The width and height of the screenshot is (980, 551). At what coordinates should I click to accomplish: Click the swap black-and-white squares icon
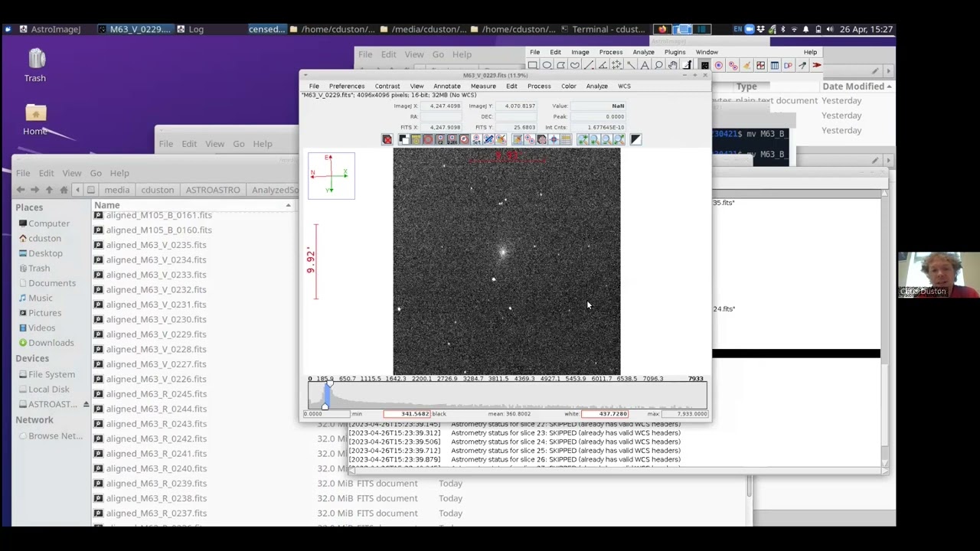tap(403, 139)
